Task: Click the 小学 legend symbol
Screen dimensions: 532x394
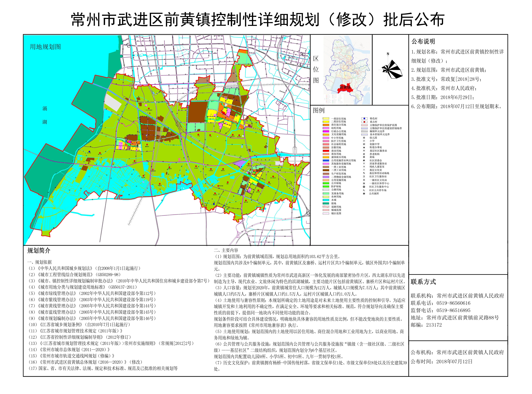Action: tap(364, 141)
